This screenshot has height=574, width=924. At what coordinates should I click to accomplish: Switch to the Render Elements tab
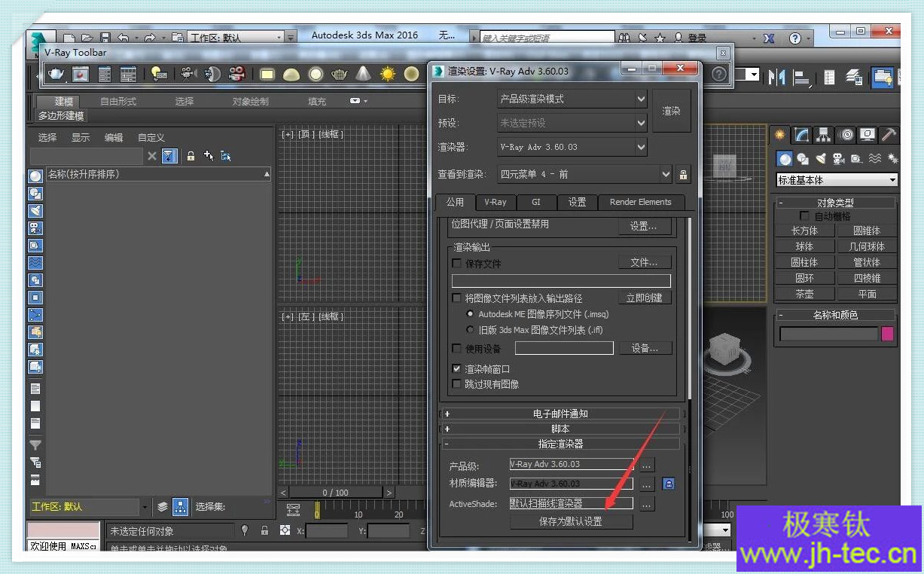pos(641,202)
